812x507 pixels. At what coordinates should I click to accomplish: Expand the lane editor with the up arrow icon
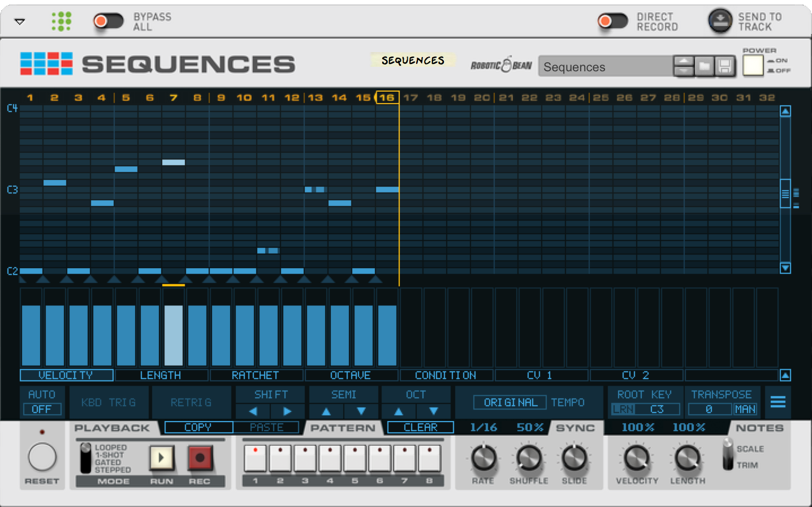(785, 375)
